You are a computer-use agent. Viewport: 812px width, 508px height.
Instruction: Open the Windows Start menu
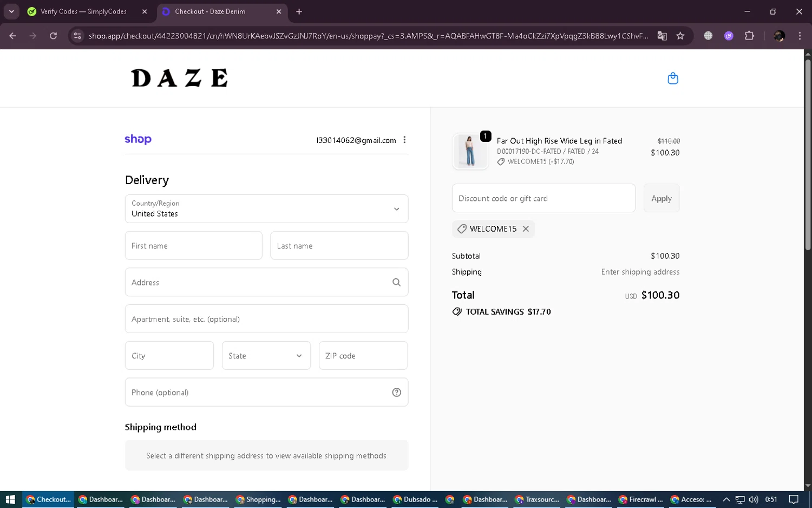tap(10, 499)
